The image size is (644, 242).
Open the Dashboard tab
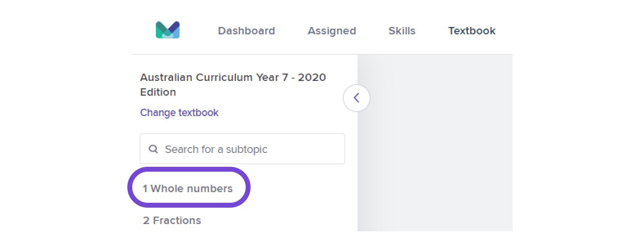tap(247, 31)
